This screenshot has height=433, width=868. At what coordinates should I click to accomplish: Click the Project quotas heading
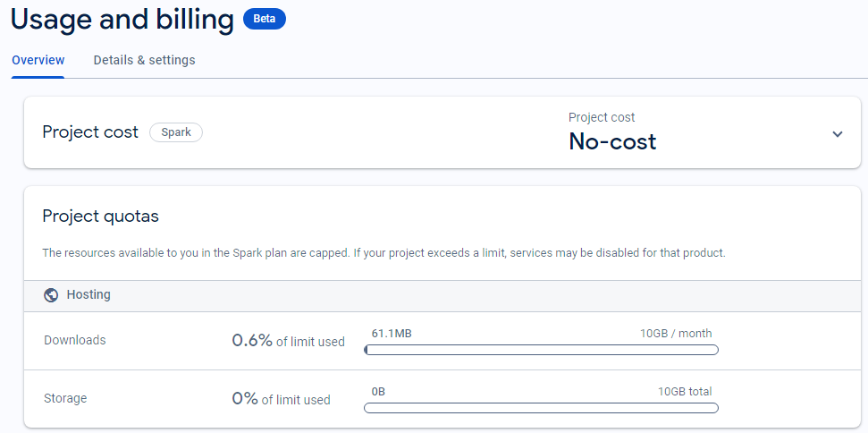point(100,216)
